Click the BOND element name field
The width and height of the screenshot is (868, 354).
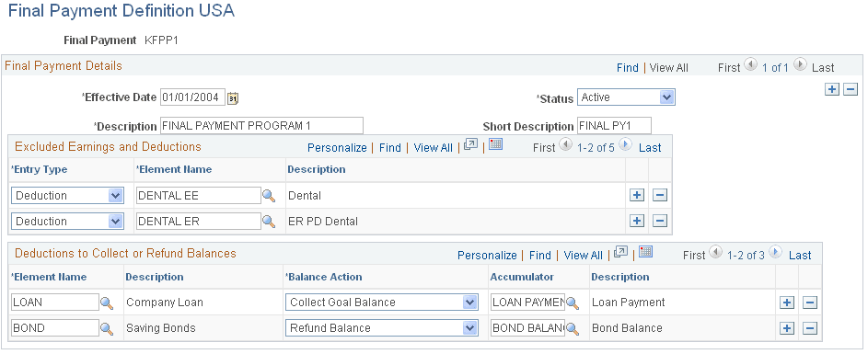tap(55, 328)
